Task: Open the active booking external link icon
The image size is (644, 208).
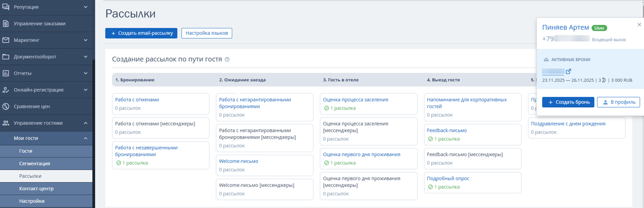Action: click(x=568, y=71)
